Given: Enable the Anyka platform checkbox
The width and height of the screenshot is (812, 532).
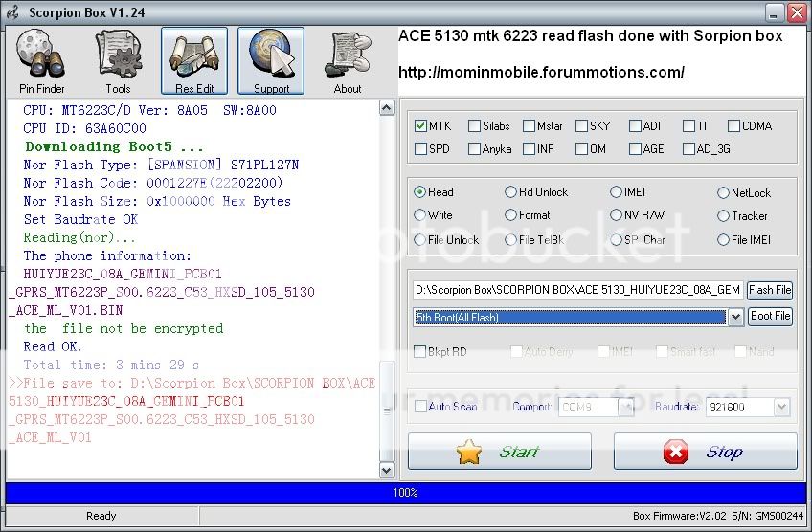Looking at the screenshot, I should 474,149.
